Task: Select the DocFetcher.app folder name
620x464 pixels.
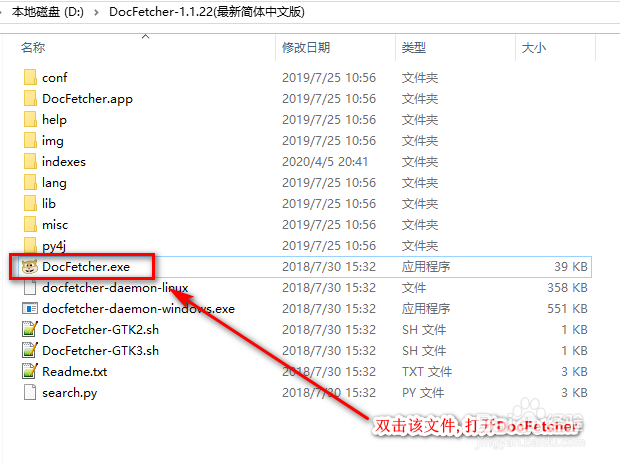Action: coord(87,99)
